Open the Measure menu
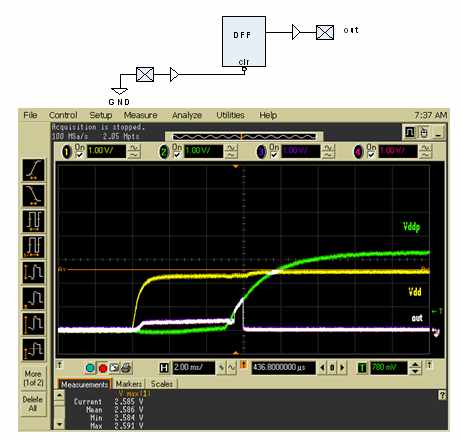This screenshot has height=441, width=461. point(140,115)
